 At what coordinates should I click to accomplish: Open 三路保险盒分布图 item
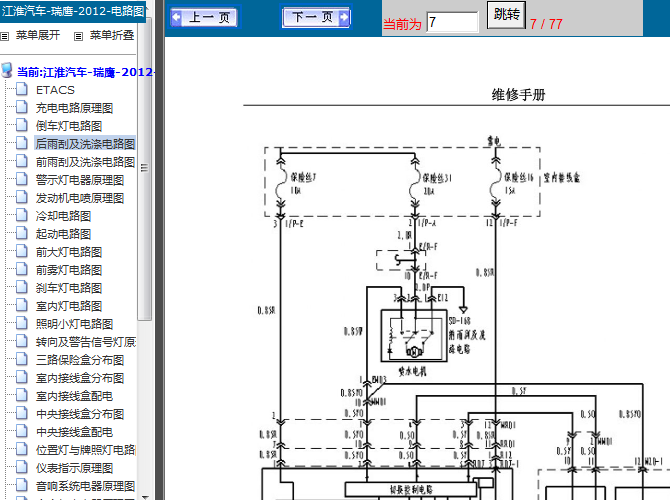pos(80,360)
